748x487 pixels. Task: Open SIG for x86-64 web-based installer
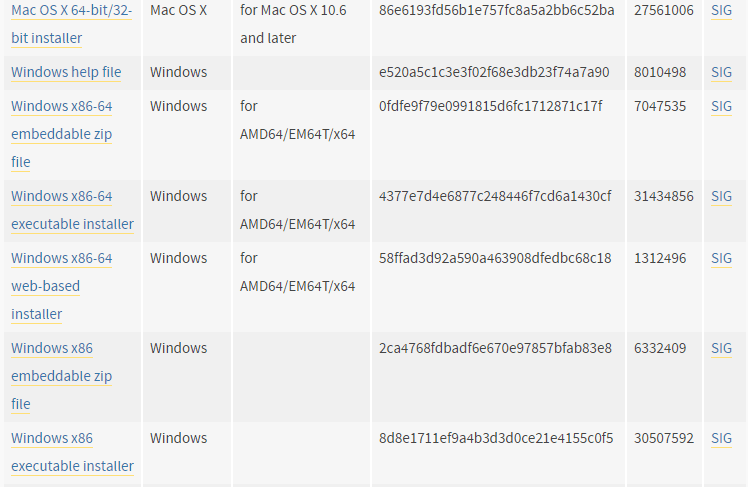point(721,258)
